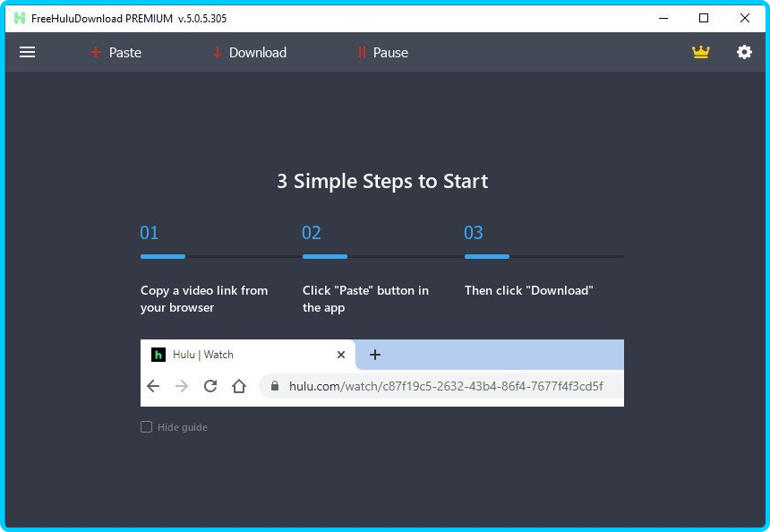Click the home icon in guide image

(239, 386)
